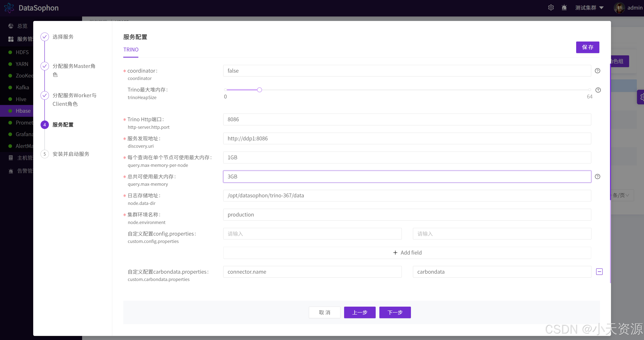
Task: Show help for Trino heap size
Action: click(x=598, y=90)
